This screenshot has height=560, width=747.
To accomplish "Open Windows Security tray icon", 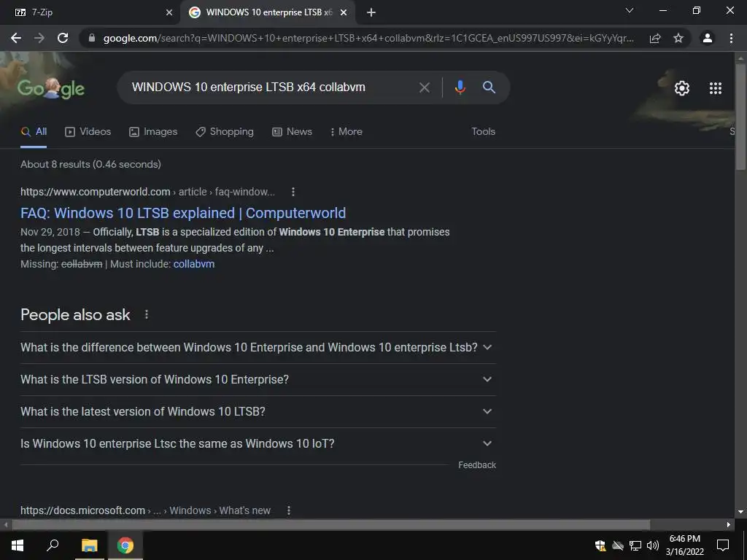I will [600, 545].
